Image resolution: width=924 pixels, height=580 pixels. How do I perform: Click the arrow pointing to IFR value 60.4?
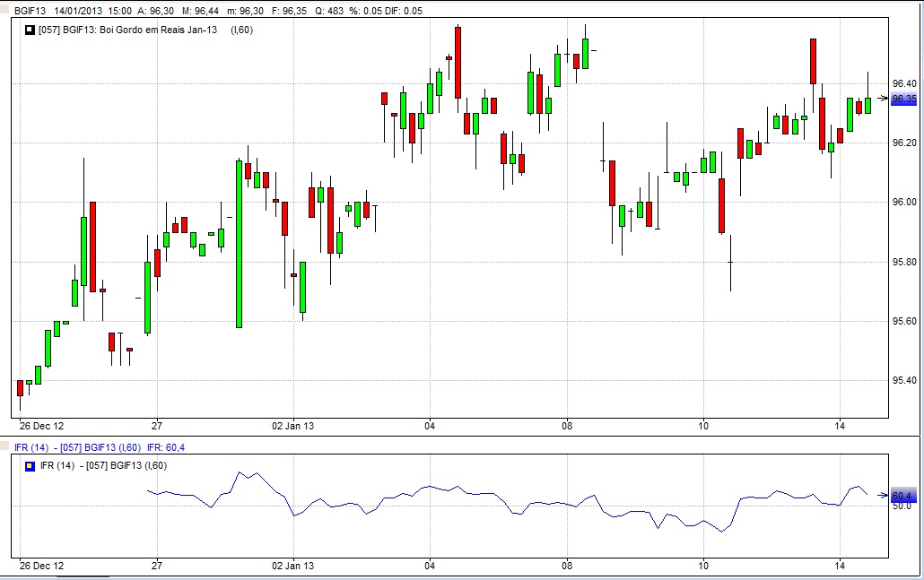point(883,495)
